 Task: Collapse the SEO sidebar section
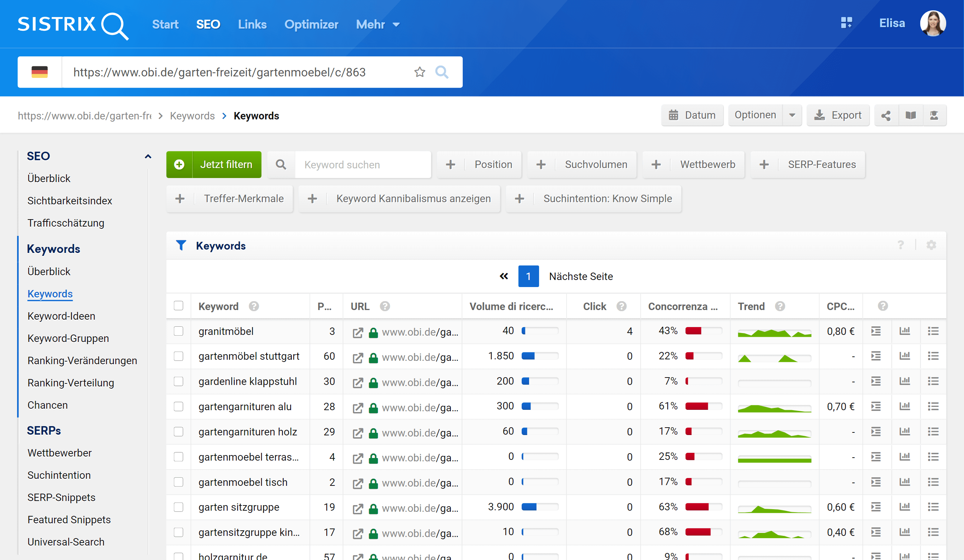[x=148, y=156]
